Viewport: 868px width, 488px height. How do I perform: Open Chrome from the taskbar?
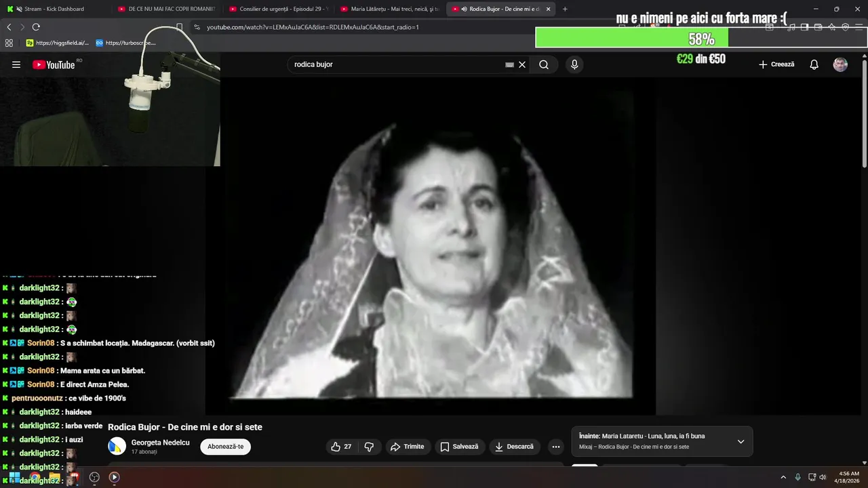[x=34, y=477]
